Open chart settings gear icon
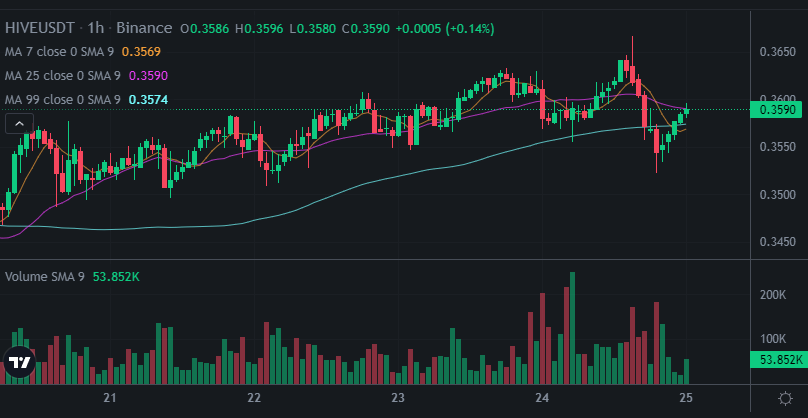The image size is (808, 418). tap(785, 398)
